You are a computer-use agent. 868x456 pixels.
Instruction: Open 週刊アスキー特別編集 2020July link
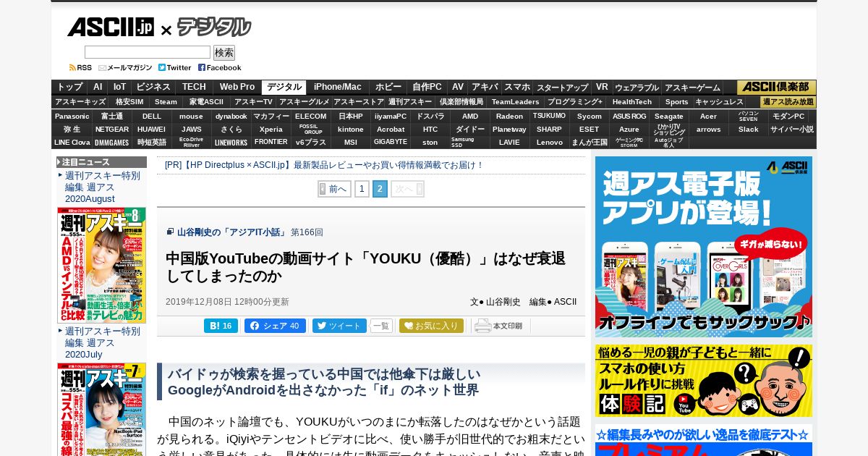point(103,342)
